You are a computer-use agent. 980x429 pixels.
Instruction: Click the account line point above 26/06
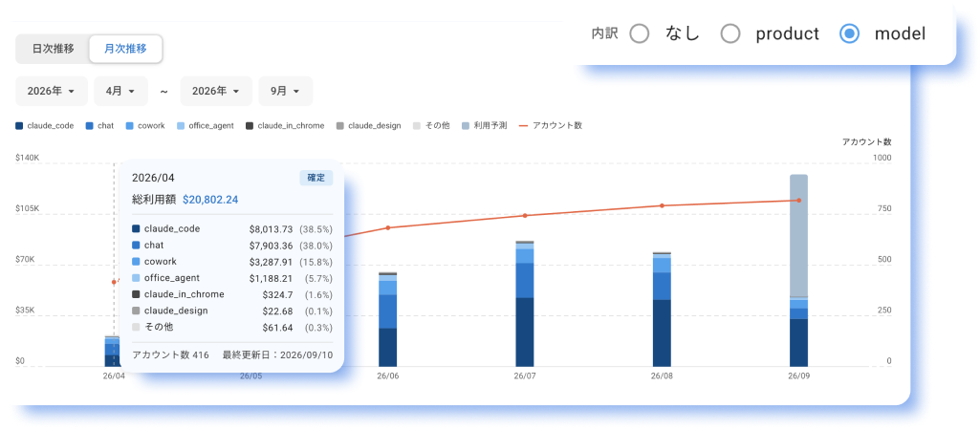click(387, 228)
